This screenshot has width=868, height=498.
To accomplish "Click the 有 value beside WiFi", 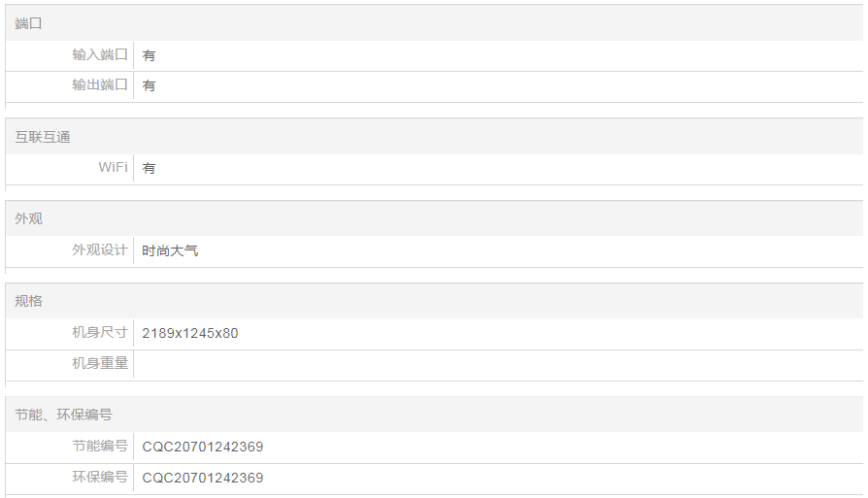I will [149, 168].
